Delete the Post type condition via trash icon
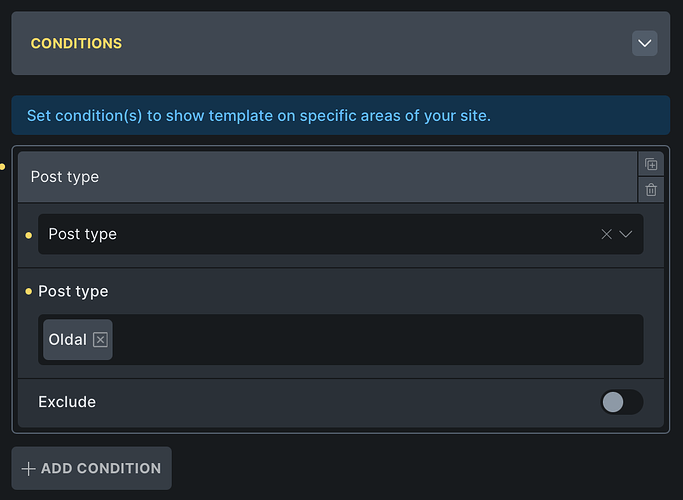 (x=651, y=189)
